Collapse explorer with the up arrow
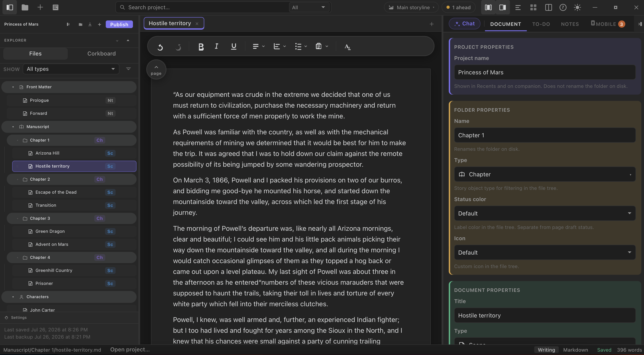This screenshot has width=644, height=355. tap(128, 40)
